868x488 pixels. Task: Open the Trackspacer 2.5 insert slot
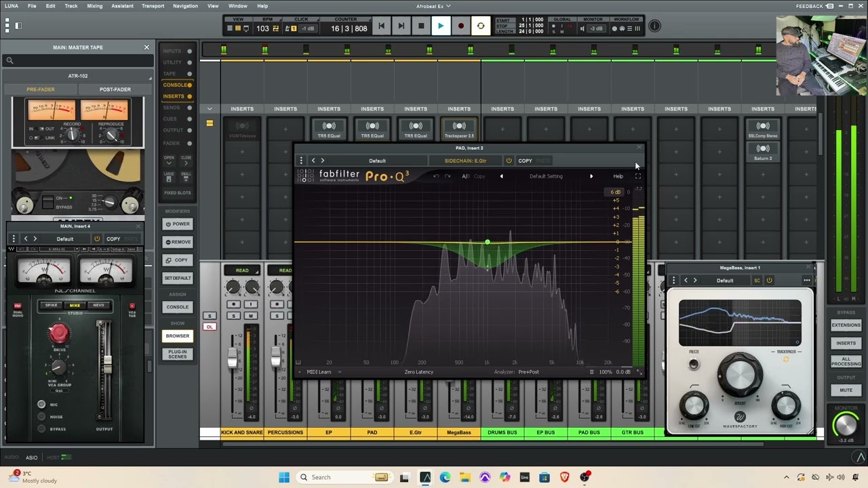point(459,129)
